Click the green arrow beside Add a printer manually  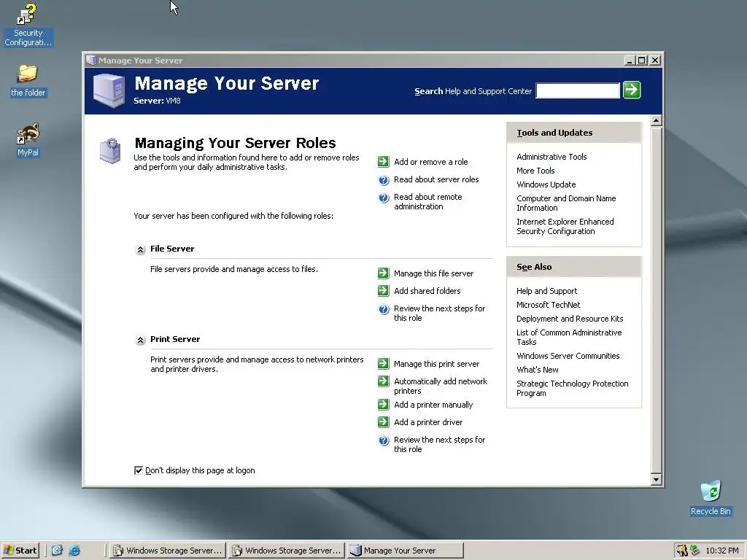(384, 404)
